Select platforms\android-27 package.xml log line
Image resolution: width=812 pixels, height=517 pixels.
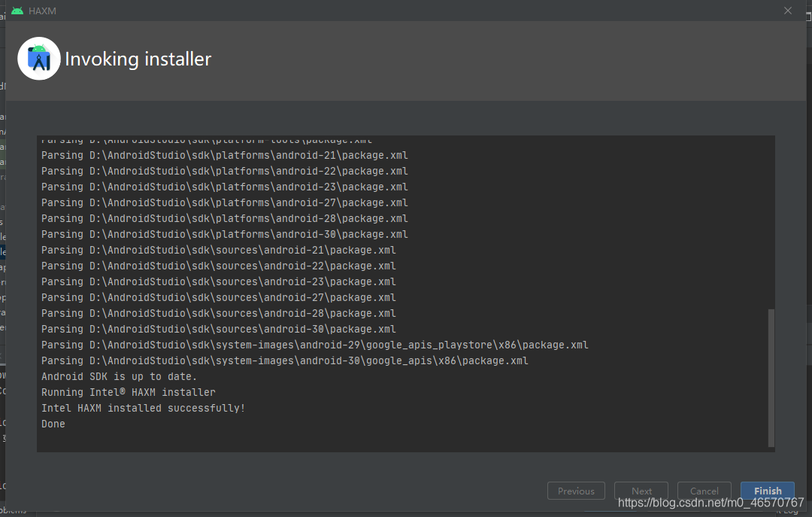click(x=225, y=202)
